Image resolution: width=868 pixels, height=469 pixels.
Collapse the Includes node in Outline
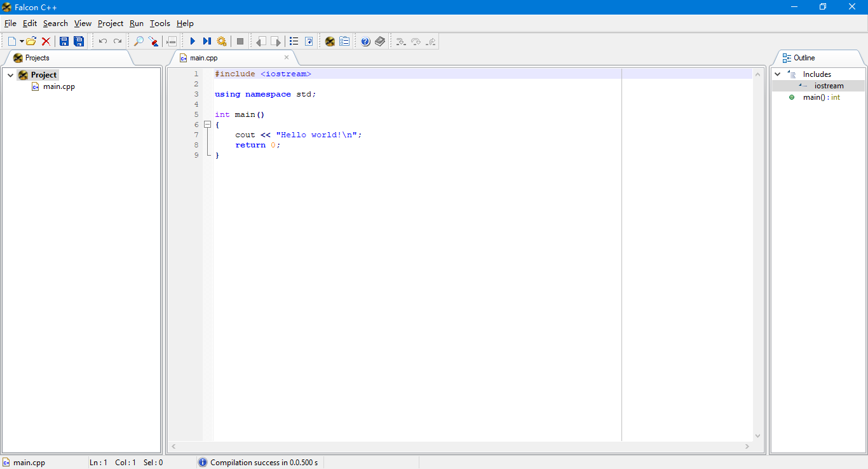[777, 74]
